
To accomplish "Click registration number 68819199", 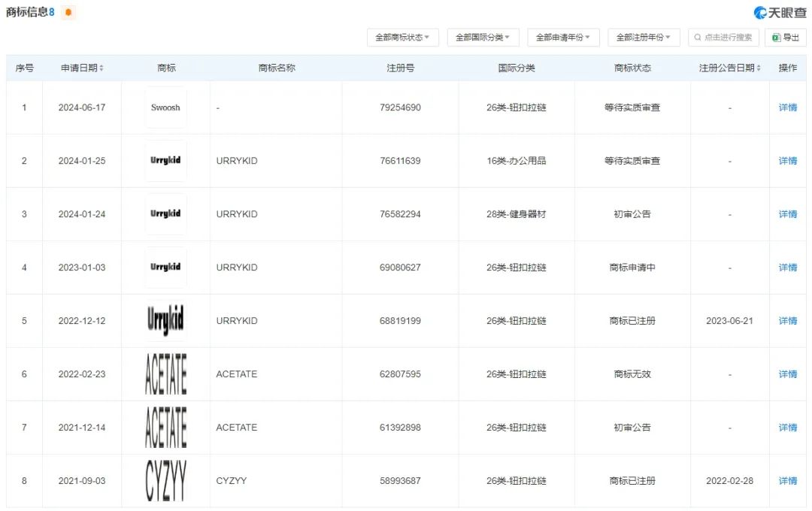I will [x=400, y=321].
